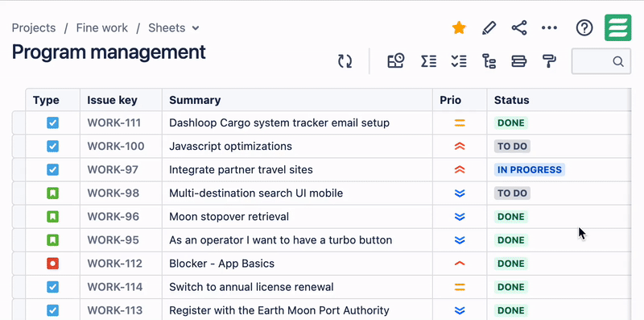Screen dimensions: 644x320
Task: Open the DONE status of WORK-112
Action: pos(511,264)
